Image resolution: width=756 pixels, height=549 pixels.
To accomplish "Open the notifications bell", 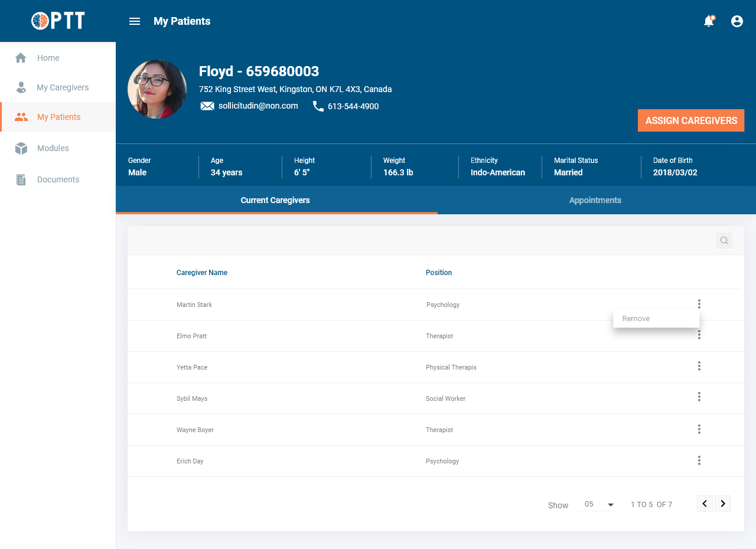I will (x=709, y=21).
